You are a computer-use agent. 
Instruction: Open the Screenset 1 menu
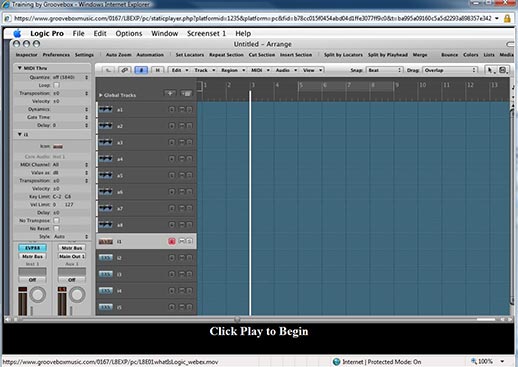tap(206, 33)
